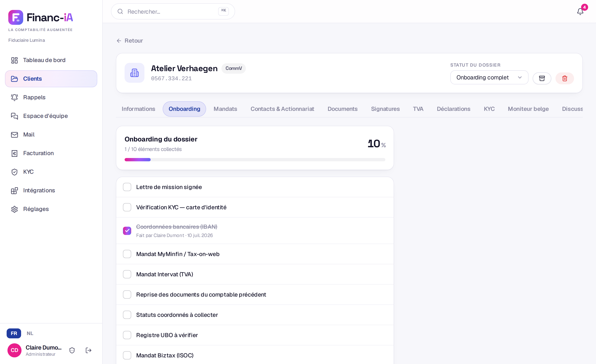Viewport: 596px width, 364px height.
Task: Switch language to FR
Action: point(14,333)
